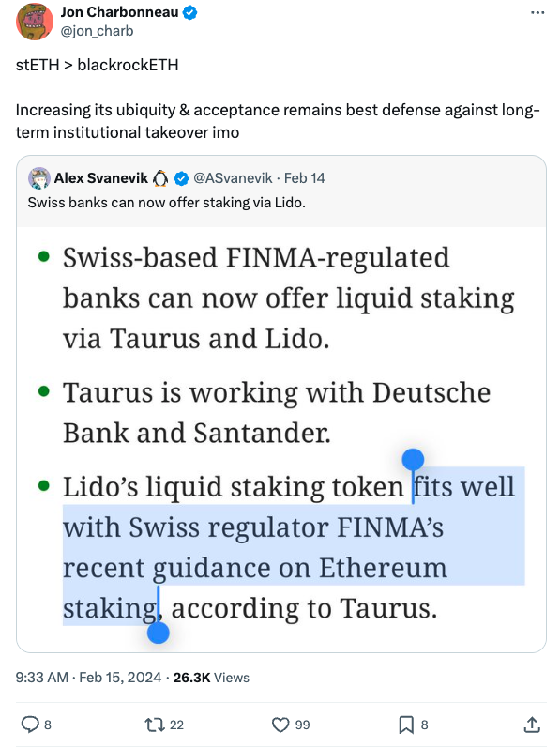This screenshot has height=748, width=560.
Task: Click the 9:33 AM Feb 15, 2024 timestamp
Action: (x=89, y=678)
